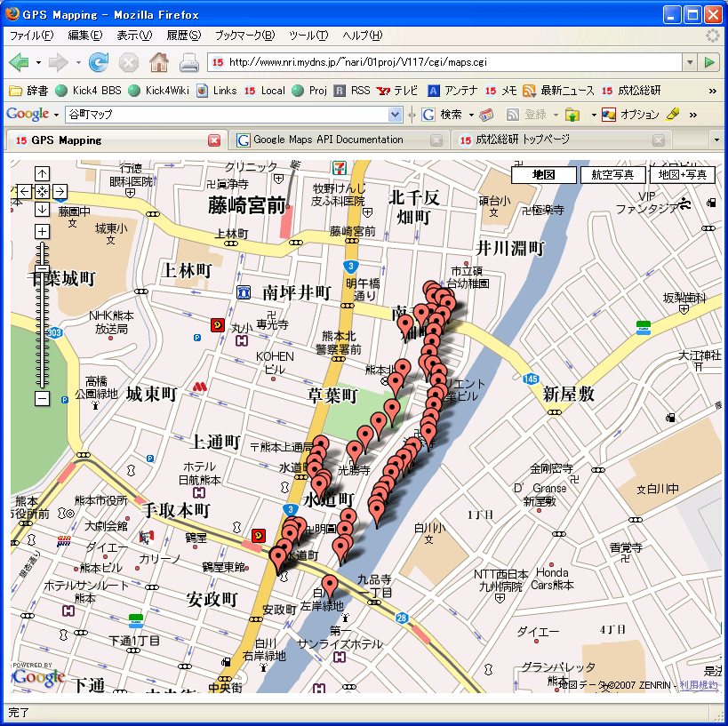
Task: Pan the map left with arrow button
Action: tap(24, 191)
